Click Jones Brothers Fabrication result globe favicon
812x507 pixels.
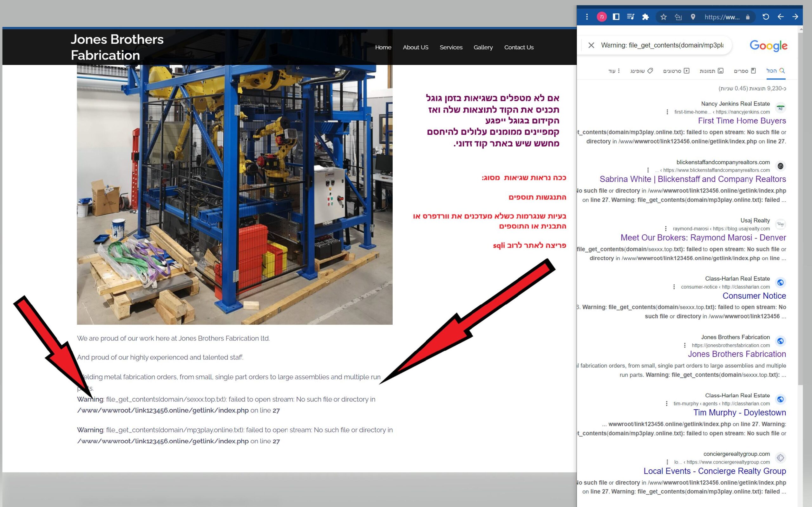781,341
